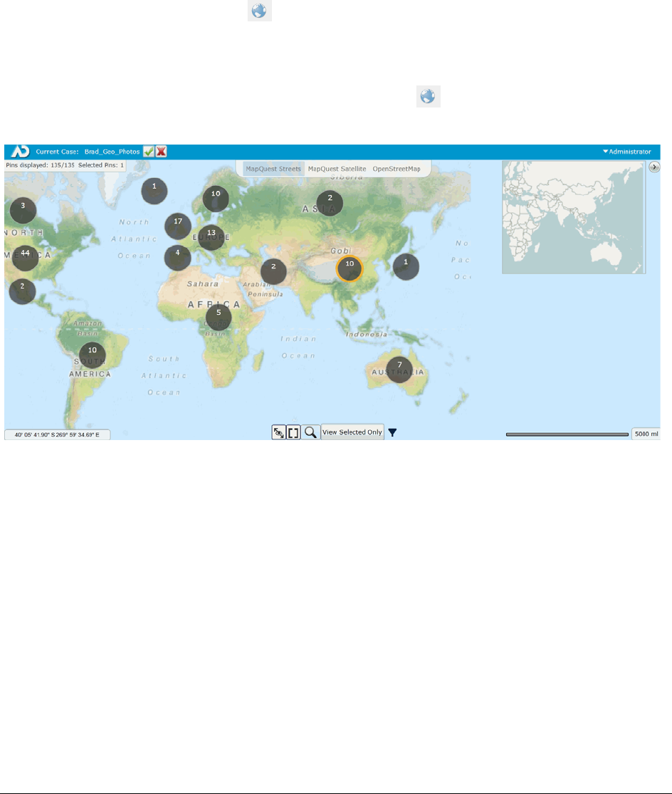Select the 10 pin cluster in South America

[x=92, y=355]
